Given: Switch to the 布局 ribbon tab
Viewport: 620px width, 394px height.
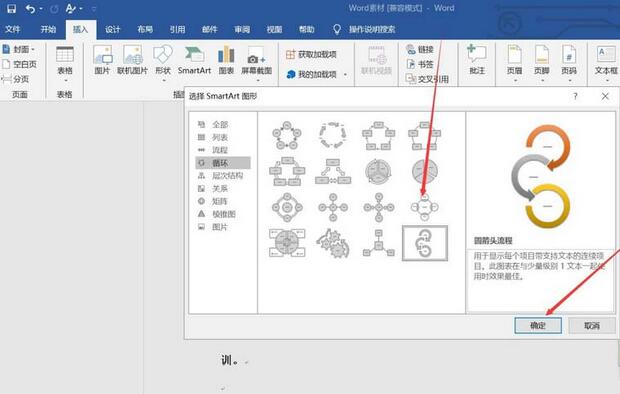Looking at the screenshot, I should [x=145, y=29].
